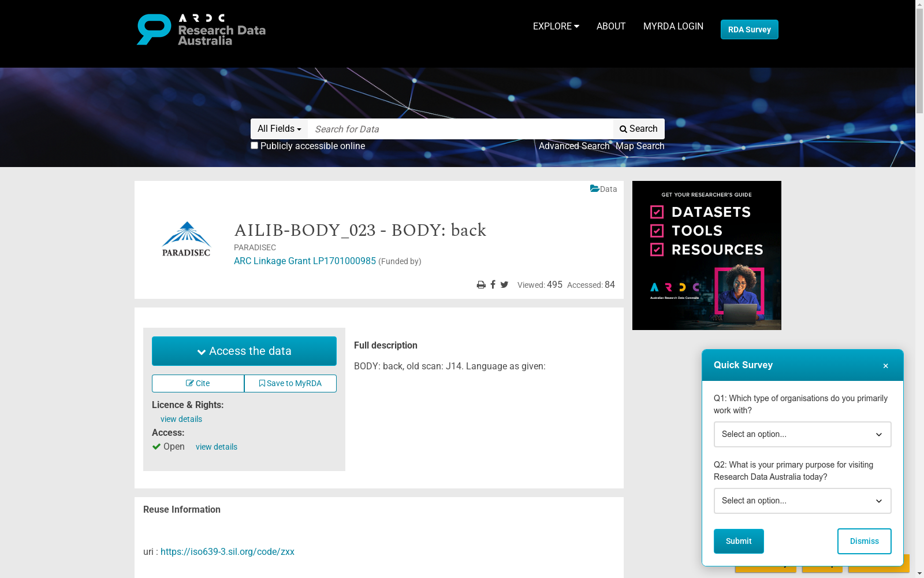The height and width of the screenshot is (578, 924).
Task: Click the print icon
Action: pyautogui.click(x=481, y=285)
